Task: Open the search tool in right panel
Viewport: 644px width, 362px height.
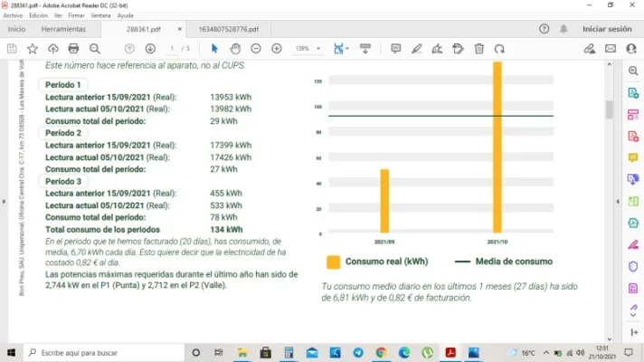Action: (x=633, y=71)
